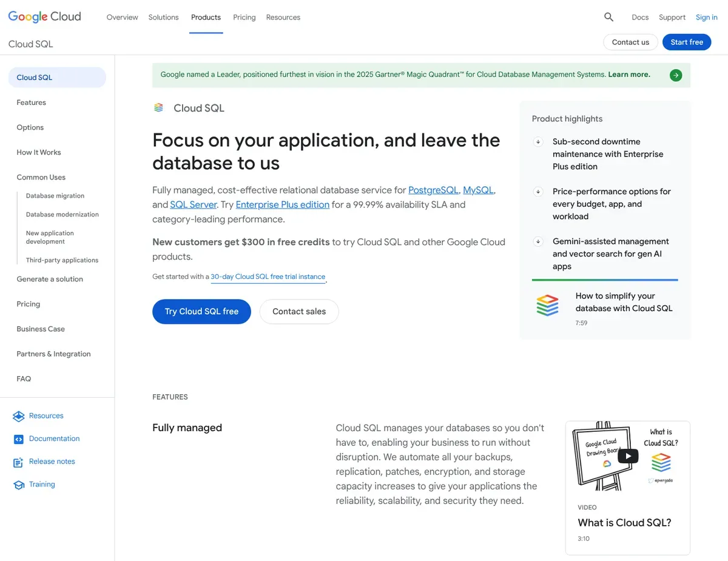Open the Solutions nav menu
Screen dimensions: 728x561
[x=163, y=17]
